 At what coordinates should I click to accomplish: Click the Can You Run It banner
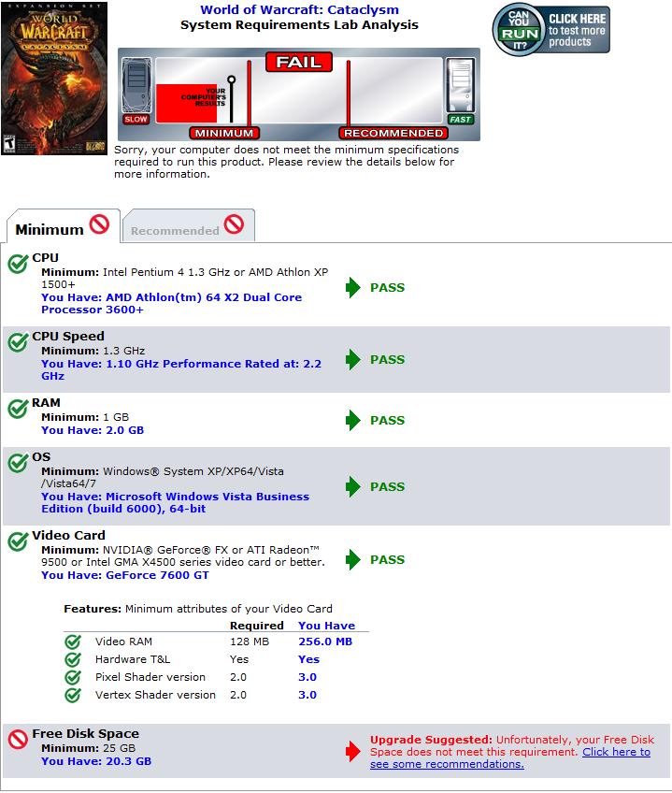click(x=551, y=30)
